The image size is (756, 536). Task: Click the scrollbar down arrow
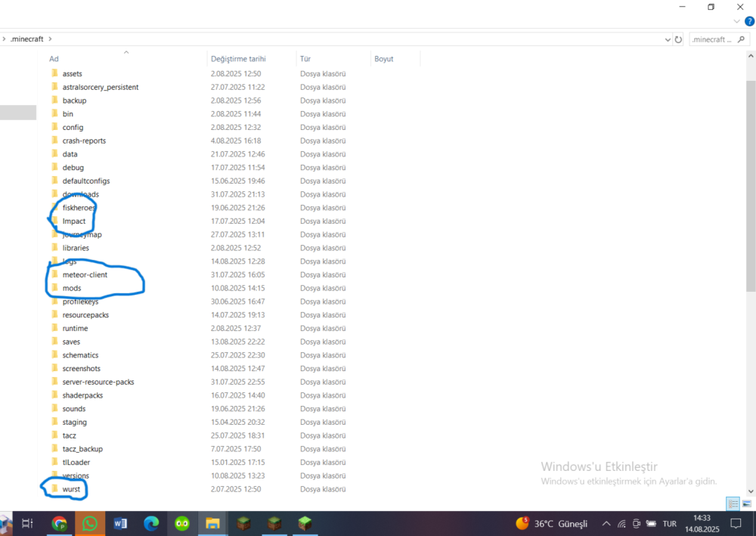click(751, 491)
